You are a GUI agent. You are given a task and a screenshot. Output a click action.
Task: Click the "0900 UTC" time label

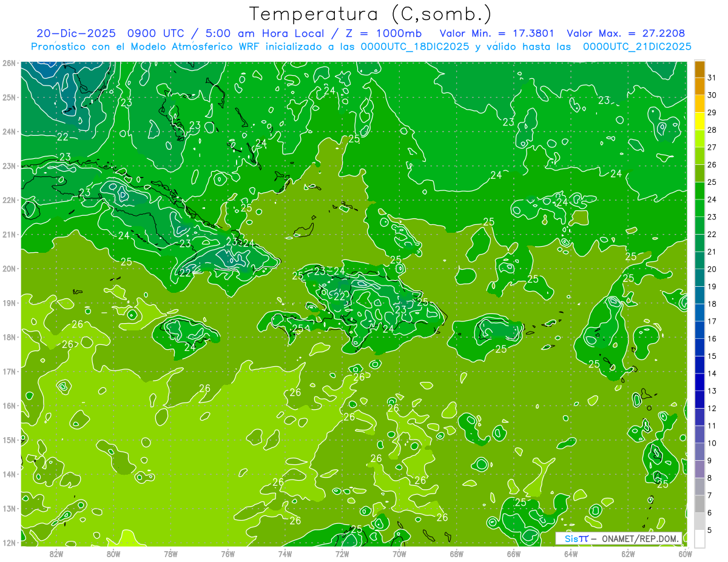[155, 33]
